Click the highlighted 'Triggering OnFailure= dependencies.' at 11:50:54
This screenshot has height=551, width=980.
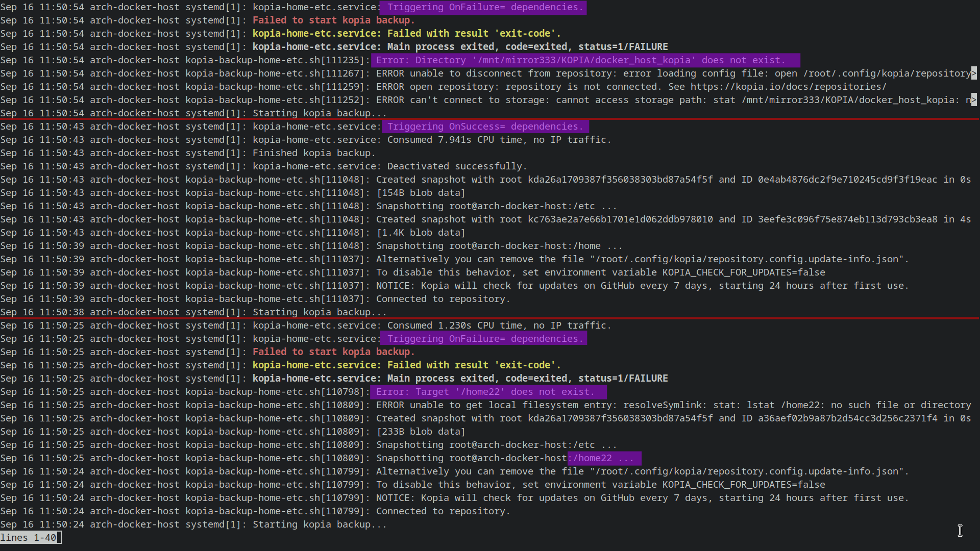[x=484, y=7]
